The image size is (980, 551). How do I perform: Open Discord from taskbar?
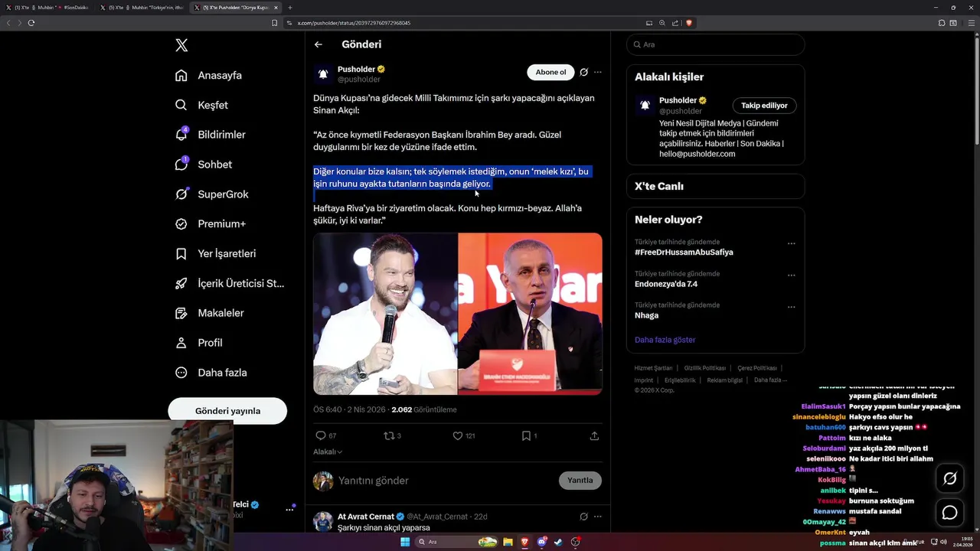click(x=541, y=542)
